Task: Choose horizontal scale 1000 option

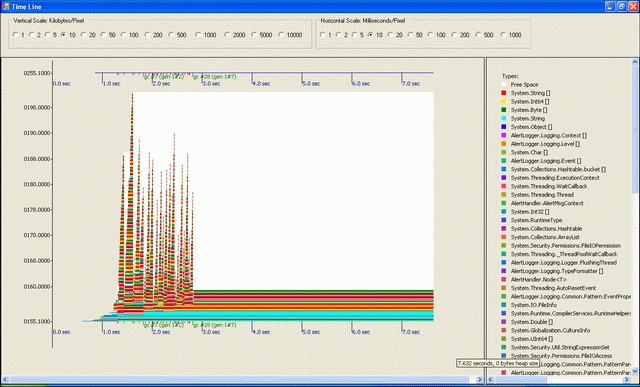Action: click(511, 35)
